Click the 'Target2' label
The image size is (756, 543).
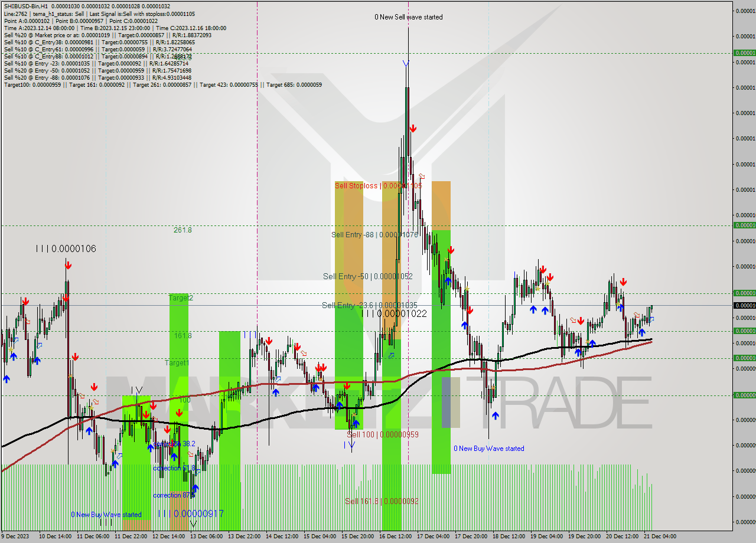click(x=181, y=297)
